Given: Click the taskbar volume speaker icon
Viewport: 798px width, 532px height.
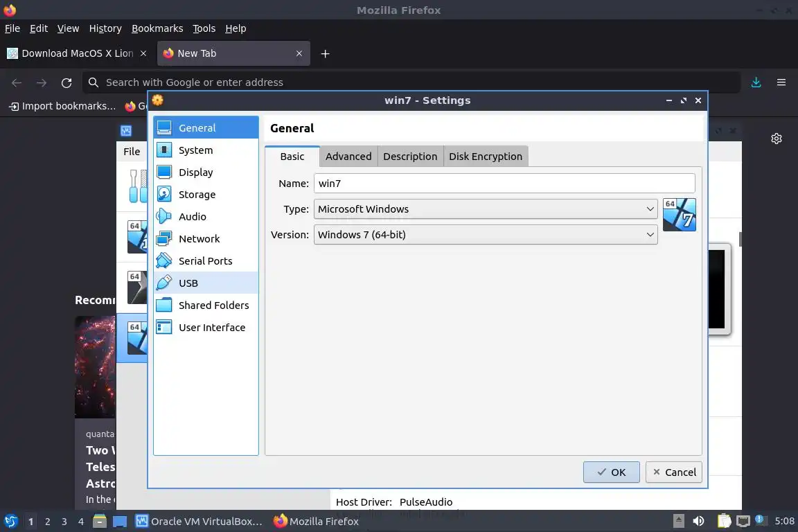Looking at the screenshot, I should click(698, 521).
